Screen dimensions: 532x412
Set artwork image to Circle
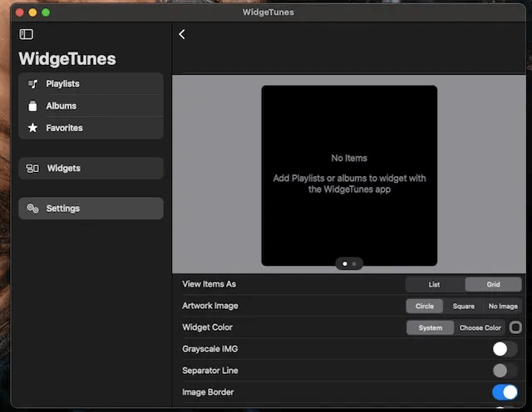(x=425, y=306)
